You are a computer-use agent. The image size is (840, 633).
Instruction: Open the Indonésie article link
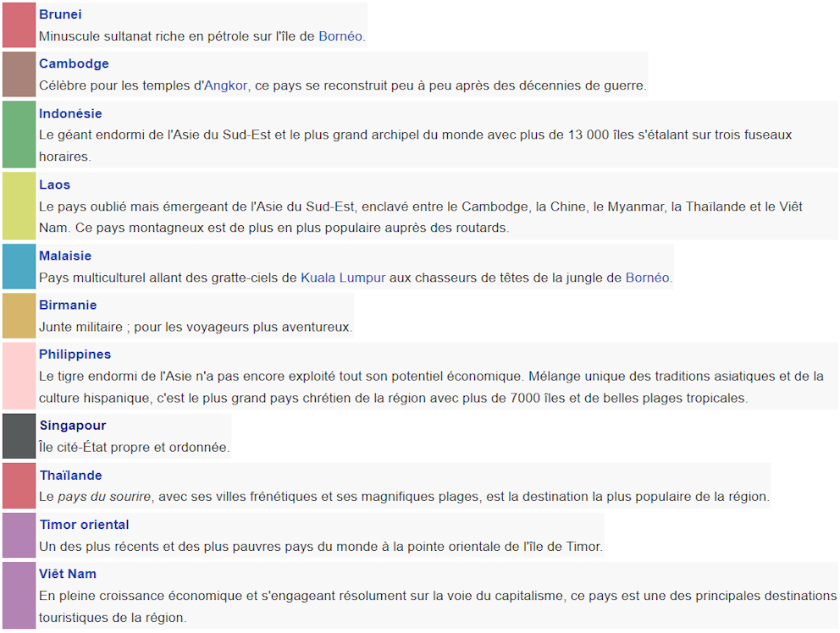click(x=70, y=113)
